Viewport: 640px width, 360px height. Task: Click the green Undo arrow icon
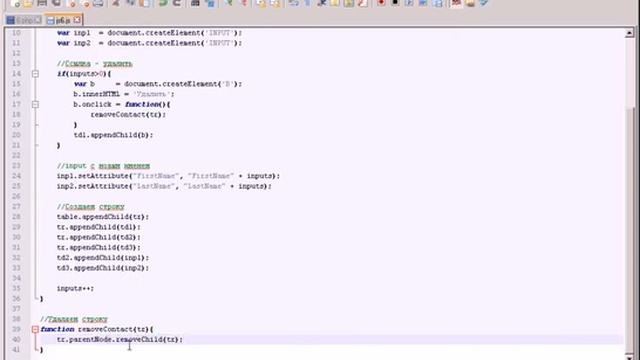pos(163,3)
